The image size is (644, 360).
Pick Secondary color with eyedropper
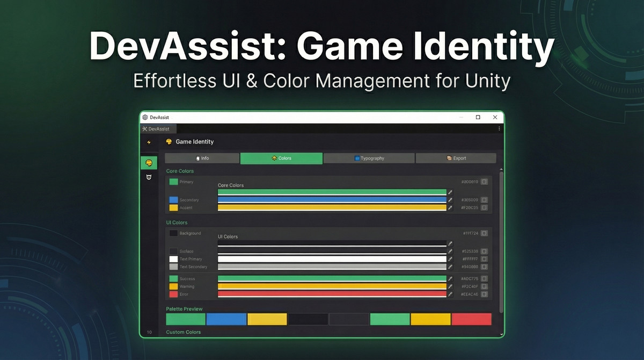(x=450, y=200)
